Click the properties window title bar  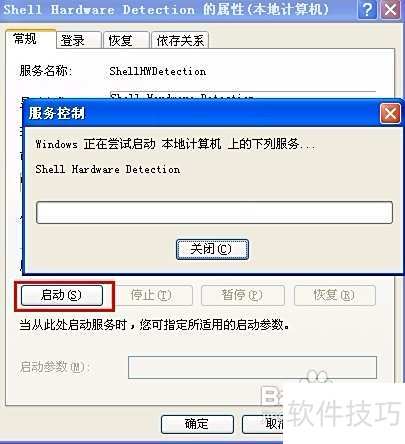point(178,9)
